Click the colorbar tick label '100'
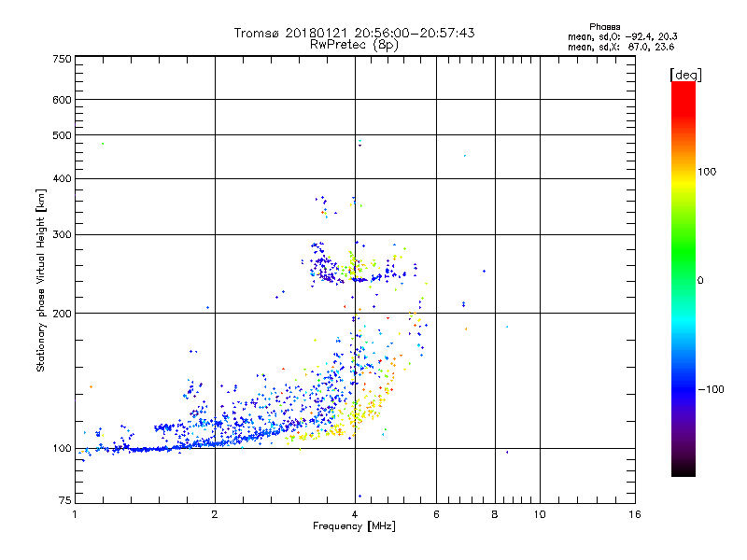The width and height of the screenshot is (747, 560). (707, 172)
